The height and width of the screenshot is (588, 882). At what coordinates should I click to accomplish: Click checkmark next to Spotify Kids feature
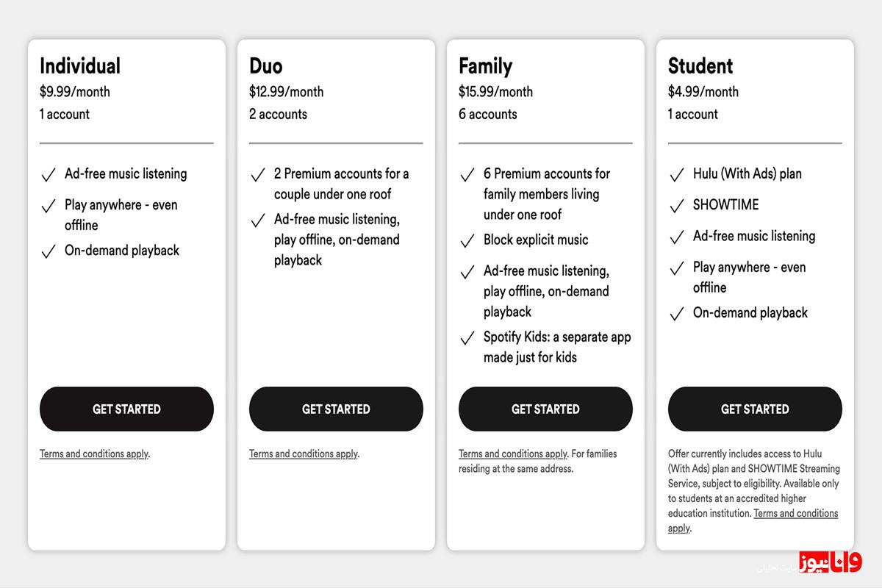[467, 338]
